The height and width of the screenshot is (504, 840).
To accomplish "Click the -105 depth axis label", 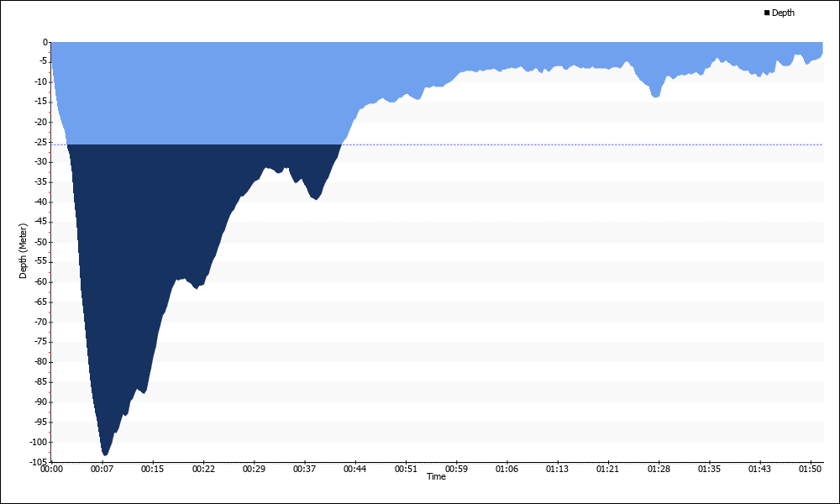I will point(40,462).
